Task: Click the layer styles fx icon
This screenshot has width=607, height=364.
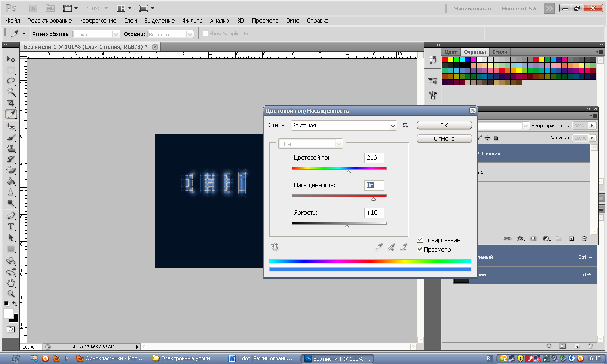Action: (520, 238)
